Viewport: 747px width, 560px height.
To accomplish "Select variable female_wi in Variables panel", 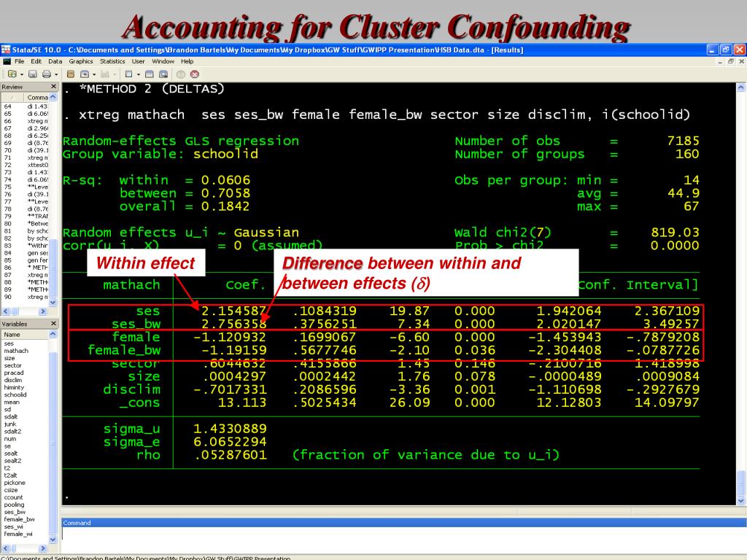I will 18,534.
